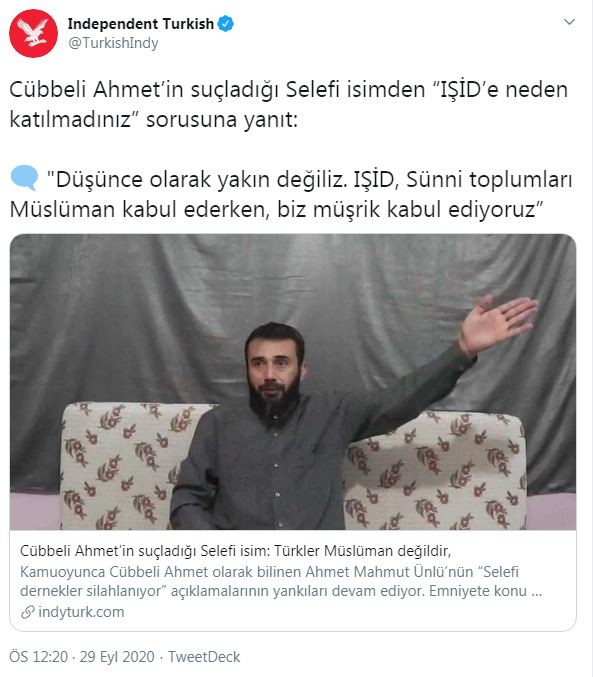
Task: Open the article preview image thumbnail
Action: [293, 382]
